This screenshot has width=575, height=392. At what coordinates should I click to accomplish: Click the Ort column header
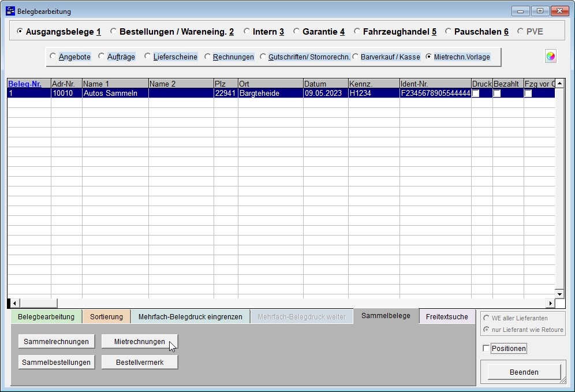coord(271,84)
